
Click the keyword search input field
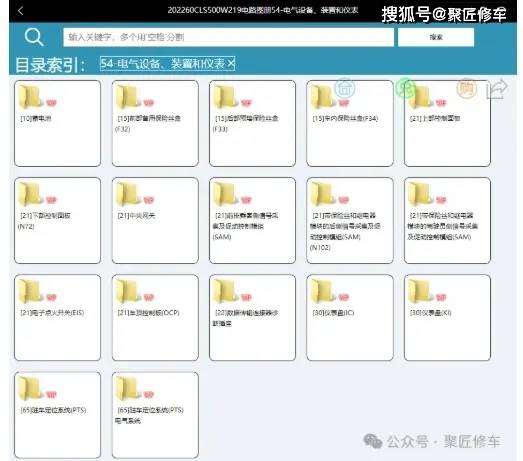click(228, 37)
